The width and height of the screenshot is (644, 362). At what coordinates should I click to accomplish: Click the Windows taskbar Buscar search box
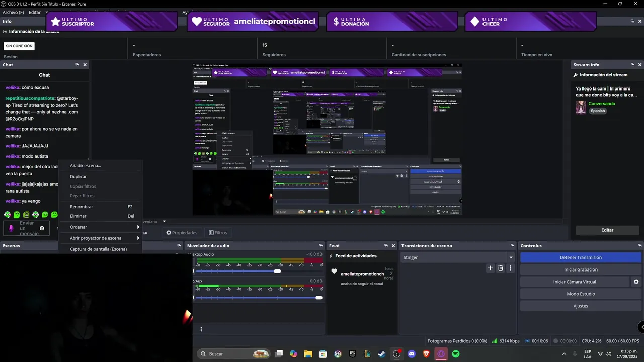point(234,354)
